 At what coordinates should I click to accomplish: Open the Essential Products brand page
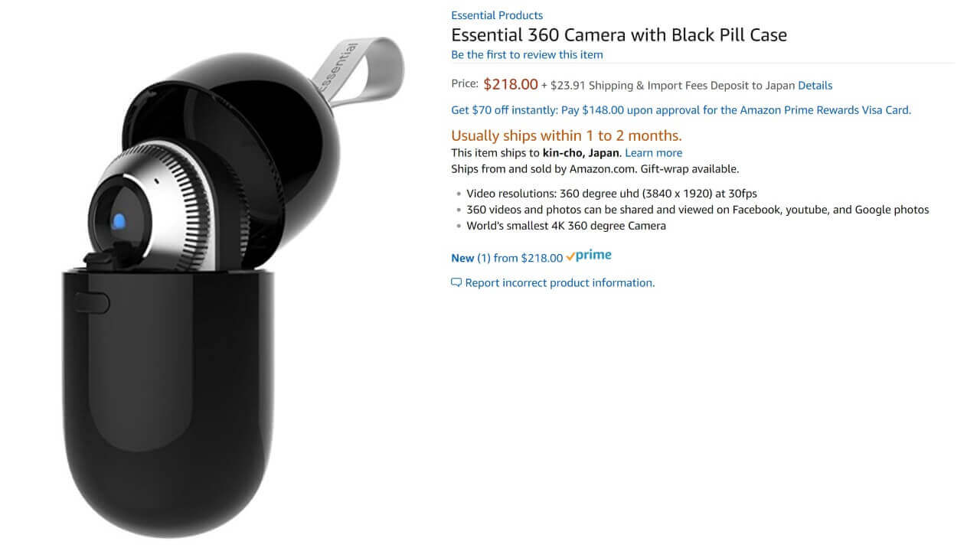(497, 15)
